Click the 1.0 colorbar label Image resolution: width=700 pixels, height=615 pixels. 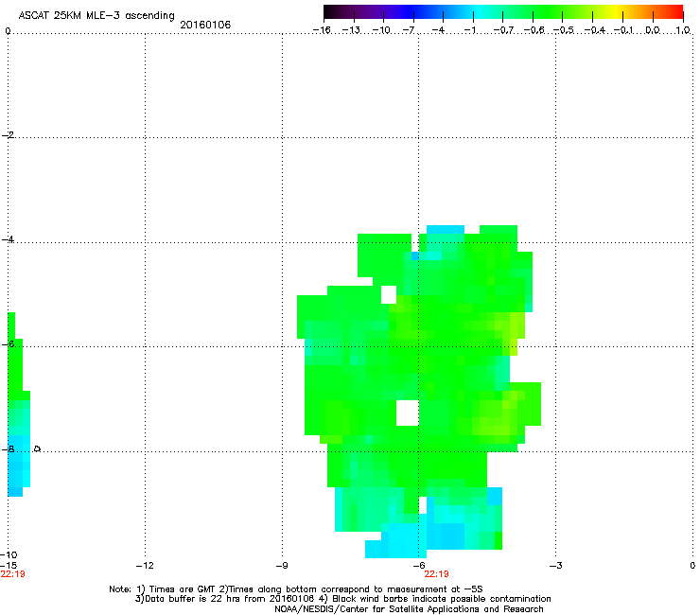[x=683, y=30]
